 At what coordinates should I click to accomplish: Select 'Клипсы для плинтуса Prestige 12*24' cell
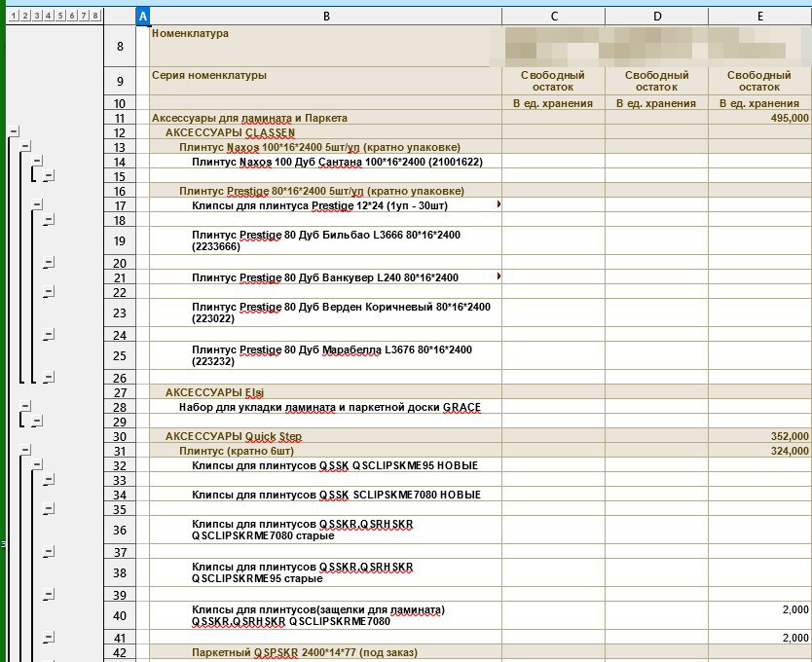click(326, 205)
